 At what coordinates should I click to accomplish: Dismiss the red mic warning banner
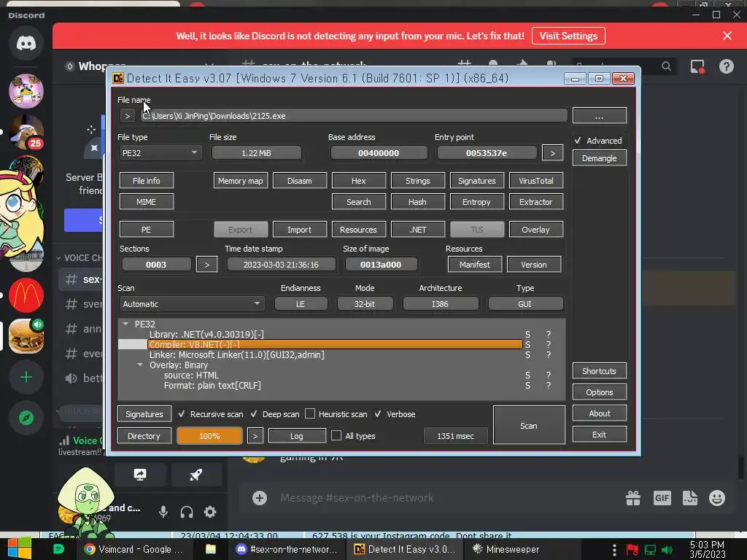pyautogui.click(x=727, y=36)
